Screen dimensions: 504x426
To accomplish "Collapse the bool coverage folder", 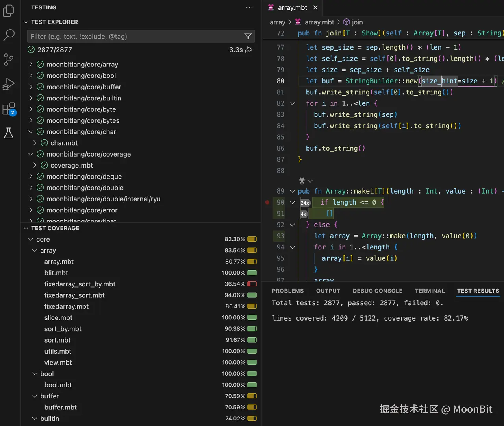I will pos(35,374).
